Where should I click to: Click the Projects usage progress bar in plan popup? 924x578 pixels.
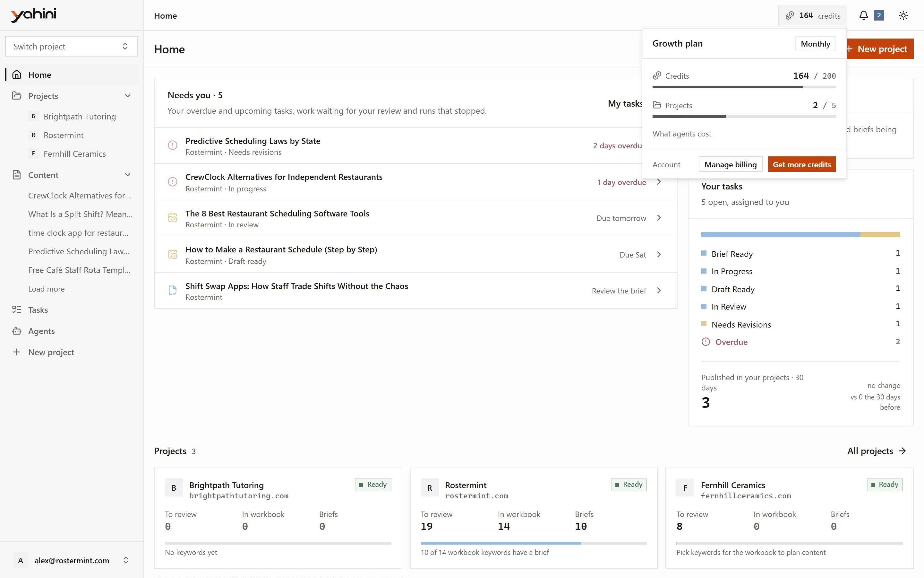744,117
